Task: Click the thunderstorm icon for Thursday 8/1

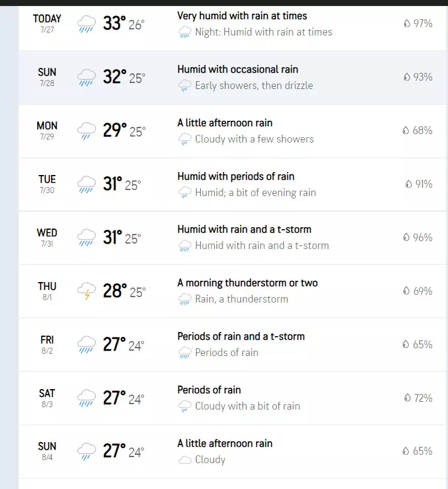Action: (x=87, y=291)
